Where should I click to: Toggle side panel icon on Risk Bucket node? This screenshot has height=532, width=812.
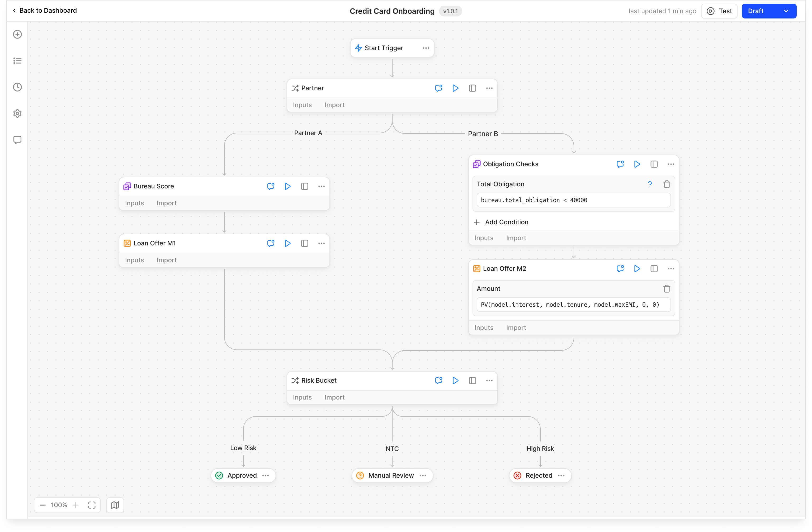[472, 381]
